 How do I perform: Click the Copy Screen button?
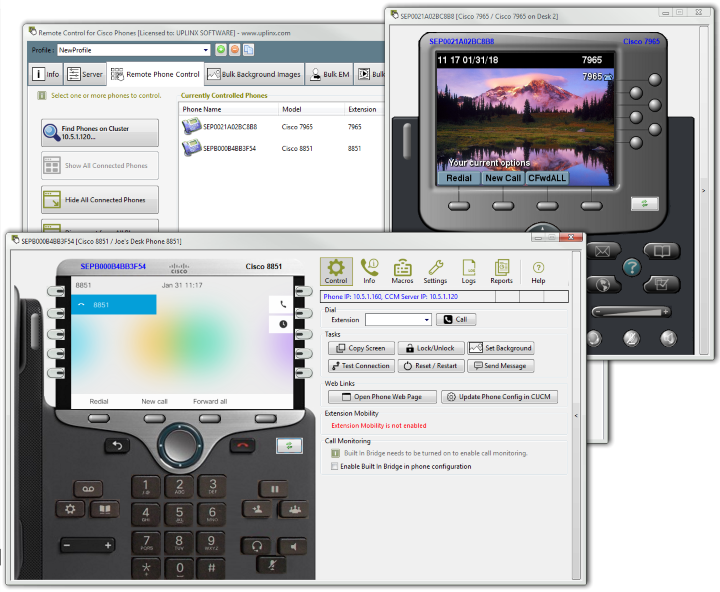(x=361, y=348)
